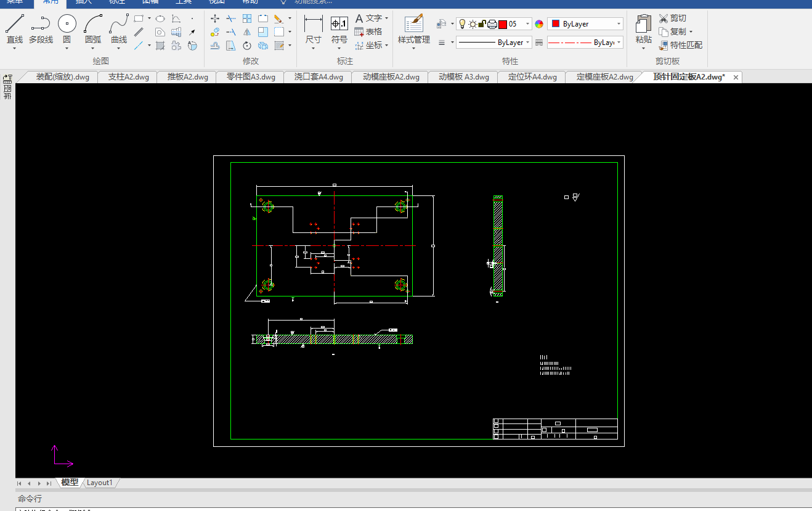The image size is (812, 511).
Task: Click the 符号 symbol annotation icon
Action: 339,25
